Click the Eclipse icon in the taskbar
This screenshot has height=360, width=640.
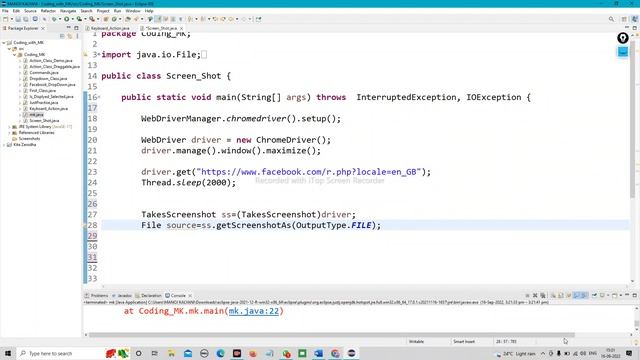point(351,353)
